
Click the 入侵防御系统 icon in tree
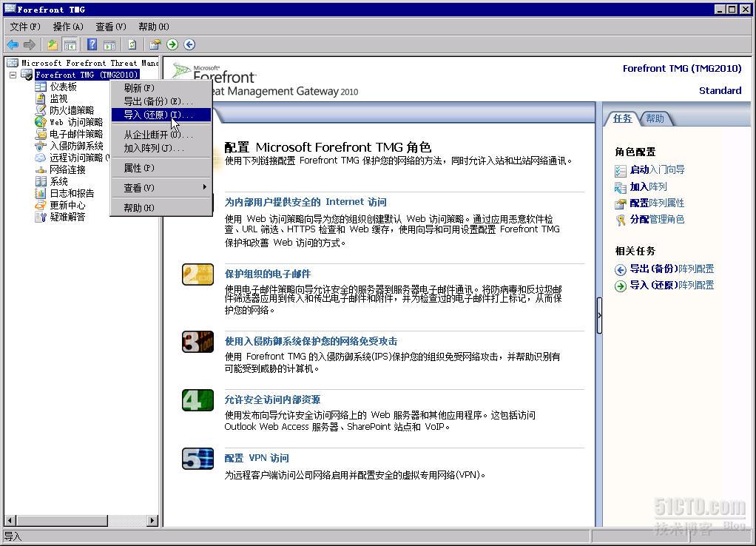click(x=41, y=146)
